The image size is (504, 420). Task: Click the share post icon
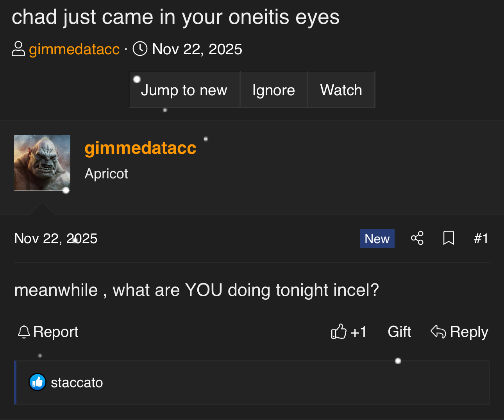pyautogui.click(x=417, y=238)
